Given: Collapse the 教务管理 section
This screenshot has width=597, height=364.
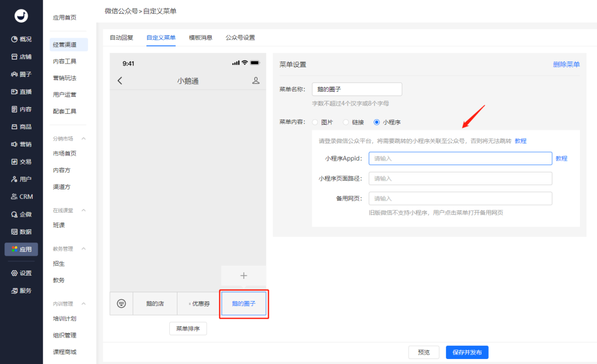Looking at the screenshot, I should 83,249.
